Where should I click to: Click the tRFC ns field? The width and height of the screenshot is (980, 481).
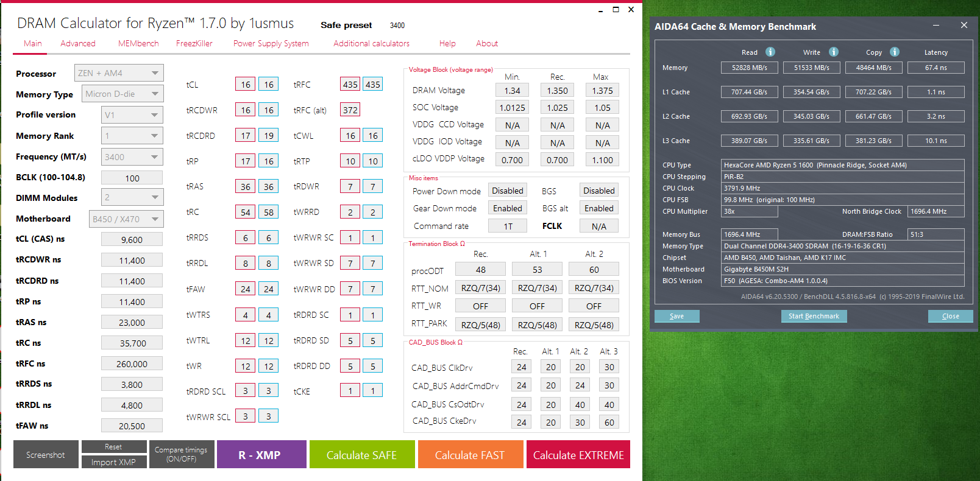(132, 363)
